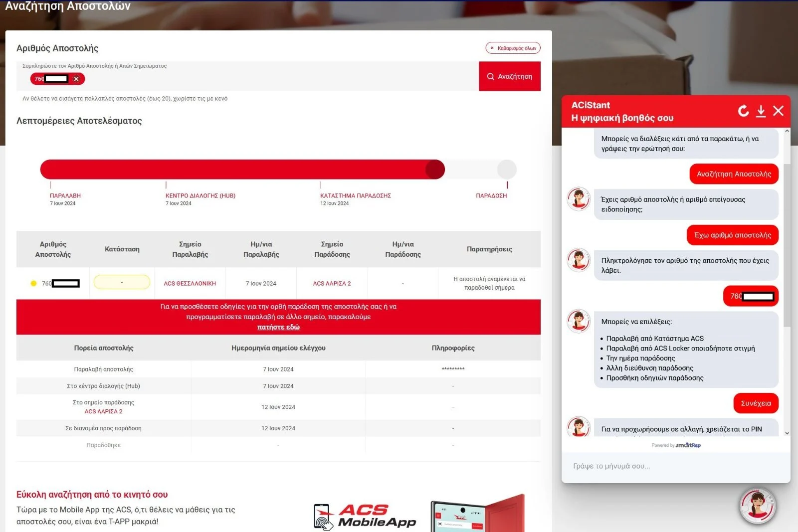Click the smartRep powered-by link
The width and height of the screenshot is (798, 532).
[x=688, y=445]
